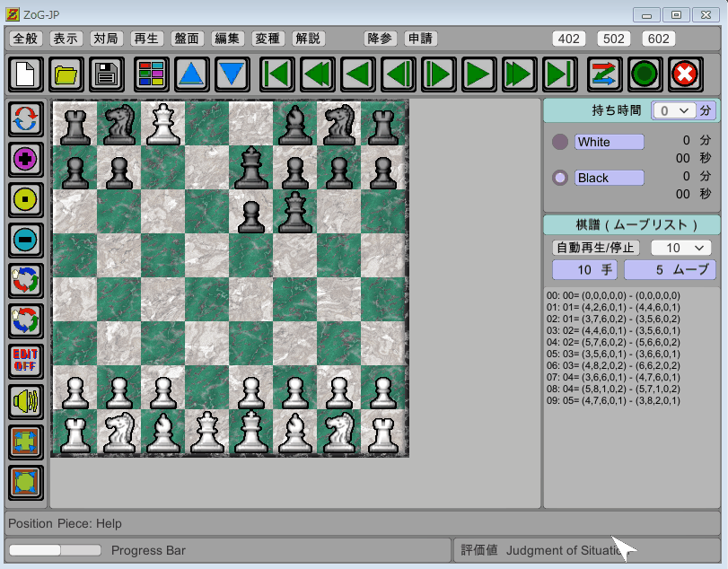Toggle sound with the speaker icon
This screenshot has height=569, width=728.
26,401
